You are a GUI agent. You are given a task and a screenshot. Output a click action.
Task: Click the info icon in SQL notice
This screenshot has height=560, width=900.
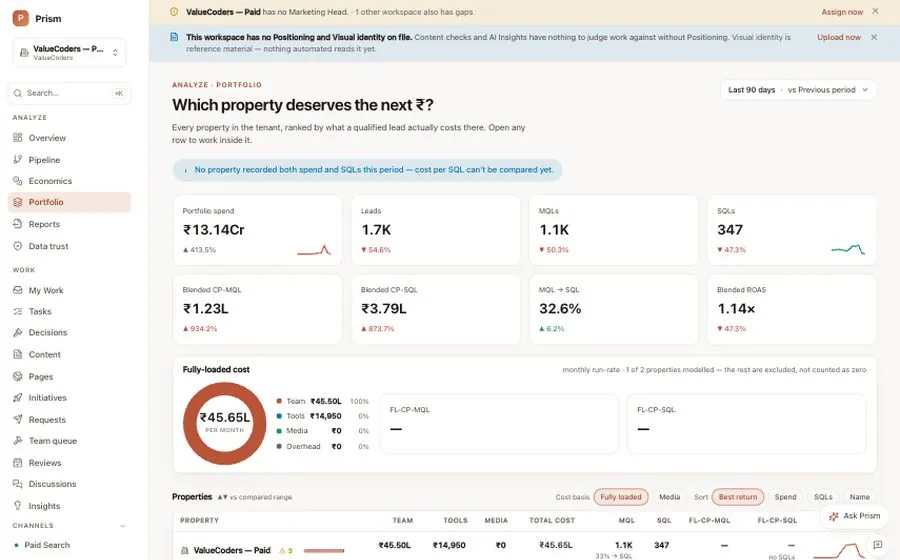[x=185, y=170]
